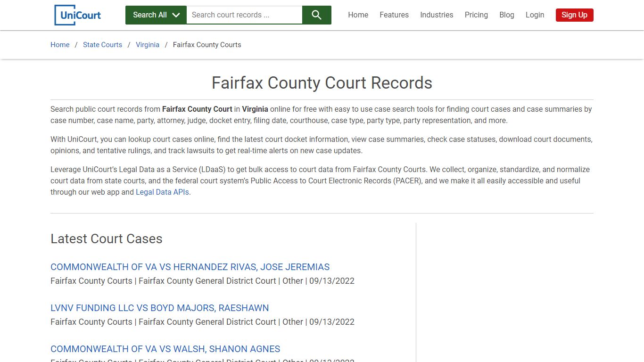Open case LVNV Funding LLC vs Boyd Majors
Viewport: 644px width, 362px height.
click(159, 308)
